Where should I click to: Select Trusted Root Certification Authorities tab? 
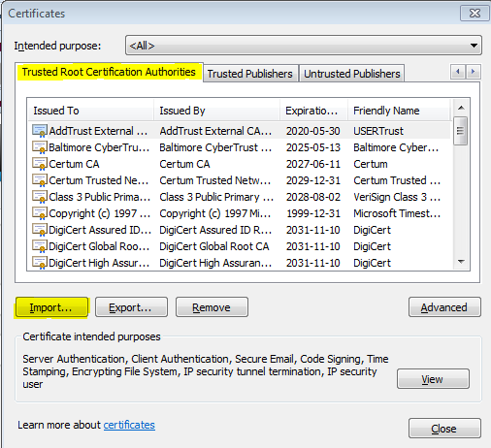(109, 72)
